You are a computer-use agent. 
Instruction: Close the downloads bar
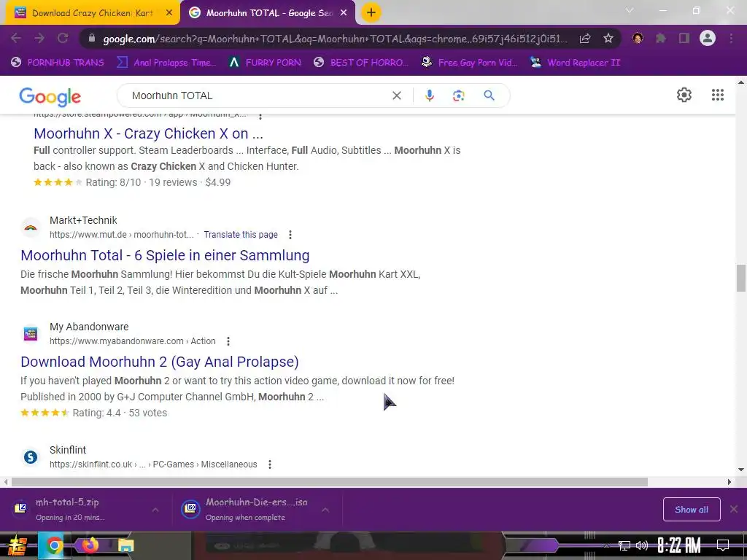(734, 510)
